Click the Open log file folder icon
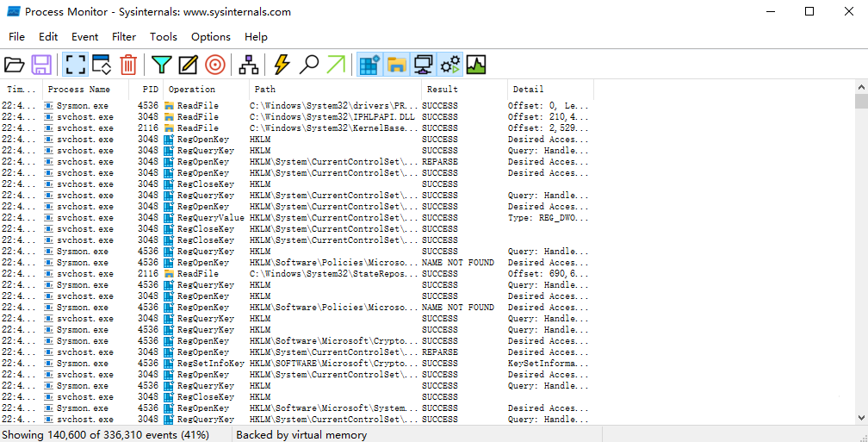868x442 pixels. pos(15,65)
